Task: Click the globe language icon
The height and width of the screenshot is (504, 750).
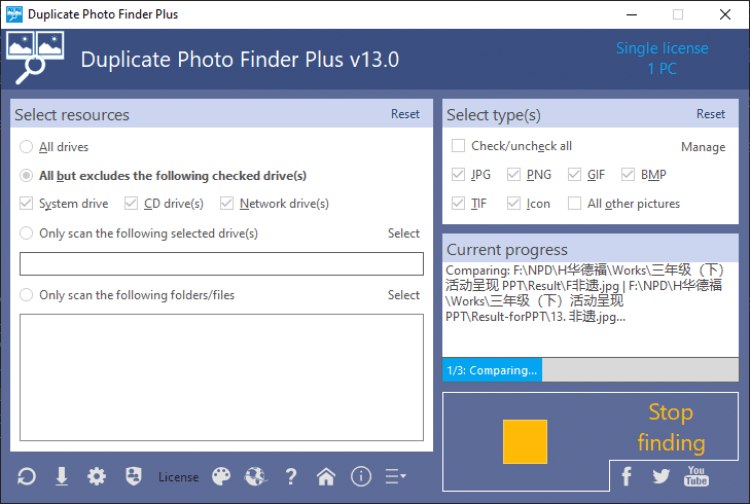Action: coord(256,477)
